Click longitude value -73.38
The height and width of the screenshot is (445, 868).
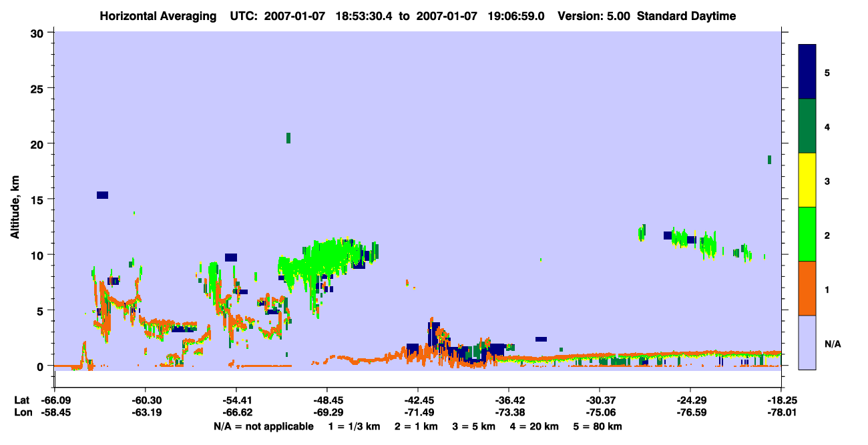point(509,412)
